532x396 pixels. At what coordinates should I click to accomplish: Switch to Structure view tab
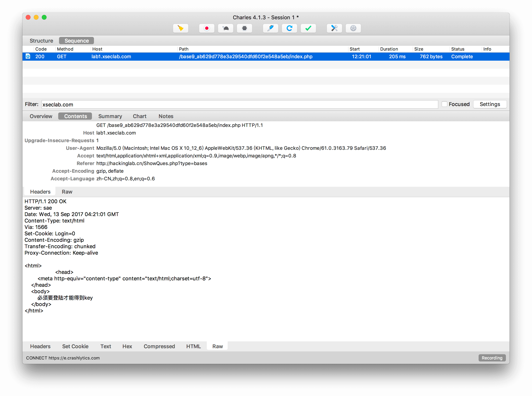41,40
